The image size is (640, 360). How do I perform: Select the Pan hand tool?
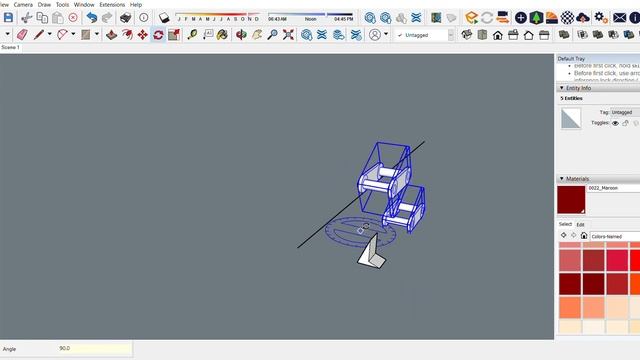click(257, 35)
